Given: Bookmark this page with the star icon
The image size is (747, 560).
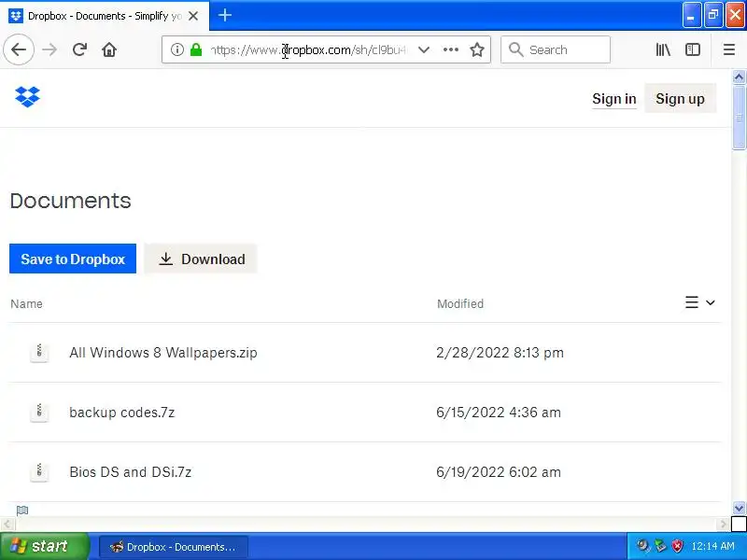Looking at the screenshot, I should [477, 49].
